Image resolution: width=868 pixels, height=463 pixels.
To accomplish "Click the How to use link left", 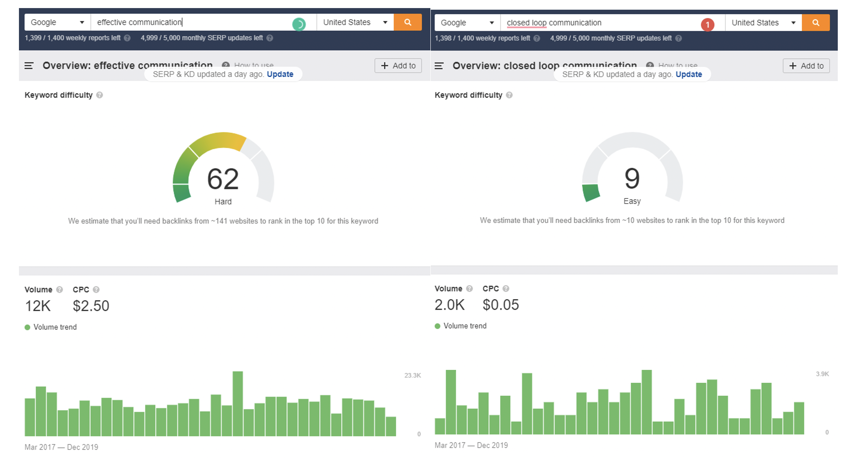I will click(255, 65).
